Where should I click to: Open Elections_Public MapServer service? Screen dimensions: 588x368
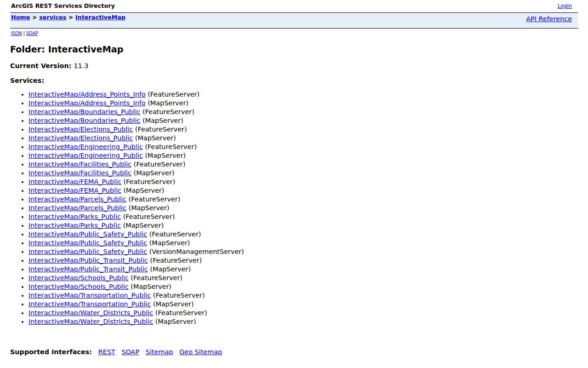81,138
